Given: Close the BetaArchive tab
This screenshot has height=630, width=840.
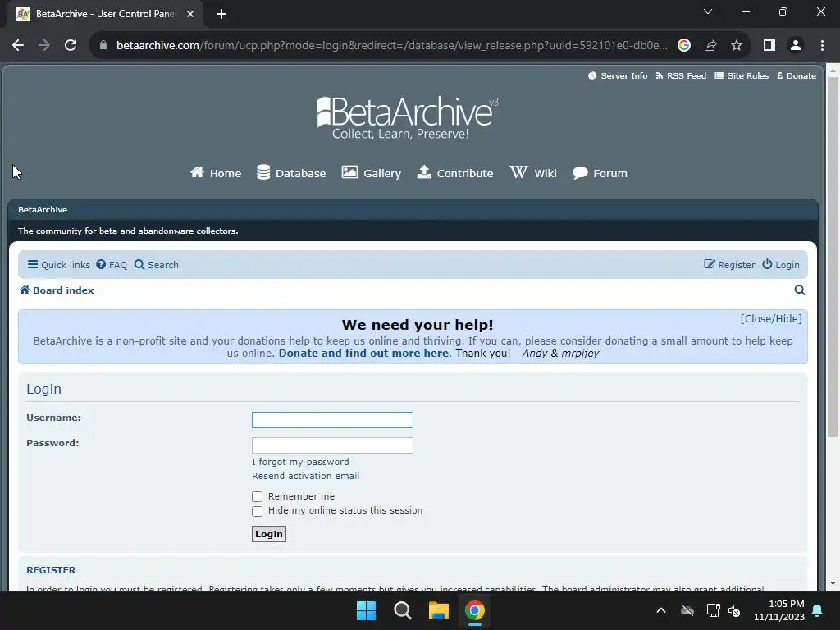Looking at the screenshot, I should point(190,14).
